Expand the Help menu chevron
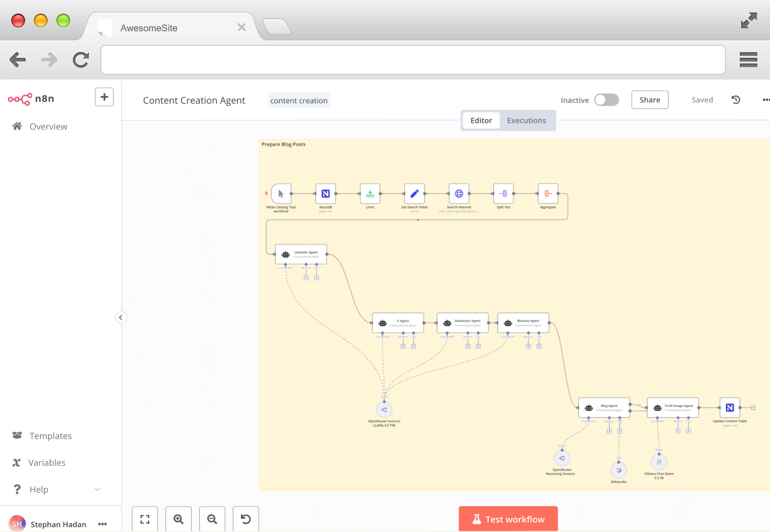770x532 pixels. [97, 489]
